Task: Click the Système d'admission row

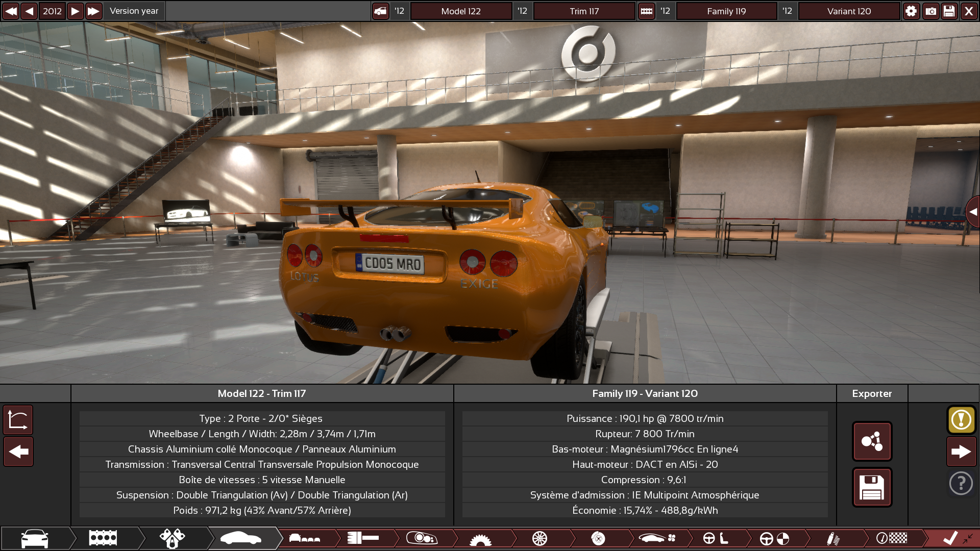Action: point(645,495)
